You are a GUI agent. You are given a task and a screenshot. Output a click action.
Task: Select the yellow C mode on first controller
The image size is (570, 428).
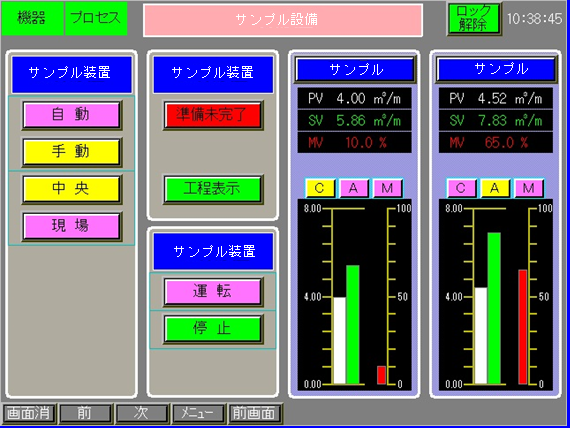tap(320, 188)
